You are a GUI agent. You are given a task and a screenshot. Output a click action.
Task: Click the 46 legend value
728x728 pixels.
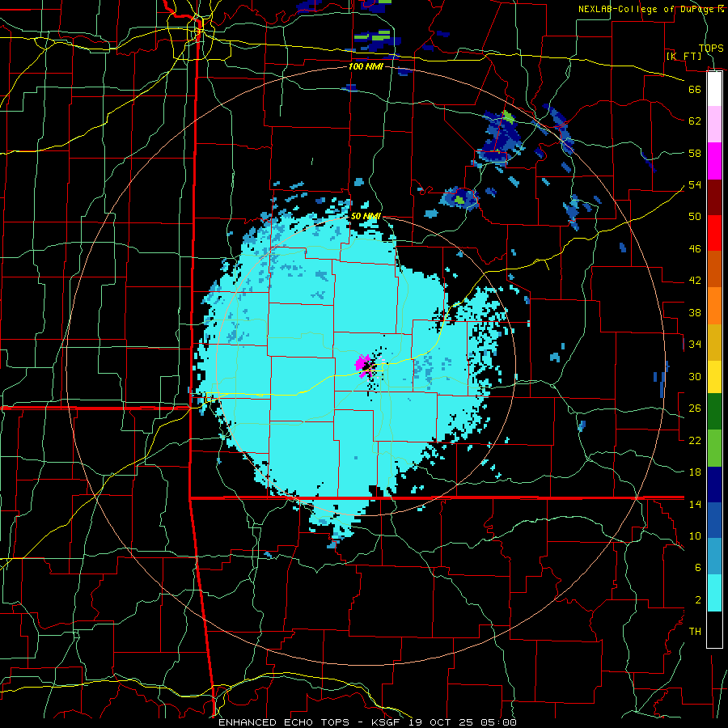(695, 248)
